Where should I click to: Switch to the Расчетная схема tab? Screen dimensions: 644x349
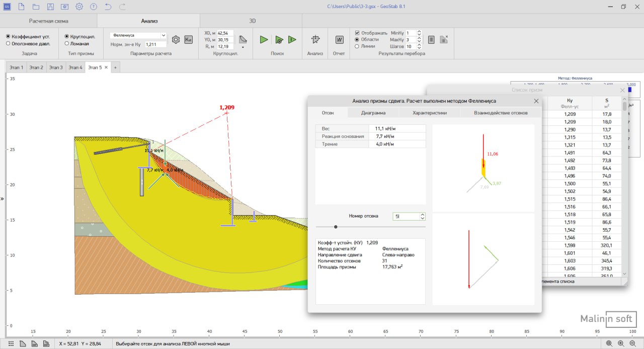[48, 21]
